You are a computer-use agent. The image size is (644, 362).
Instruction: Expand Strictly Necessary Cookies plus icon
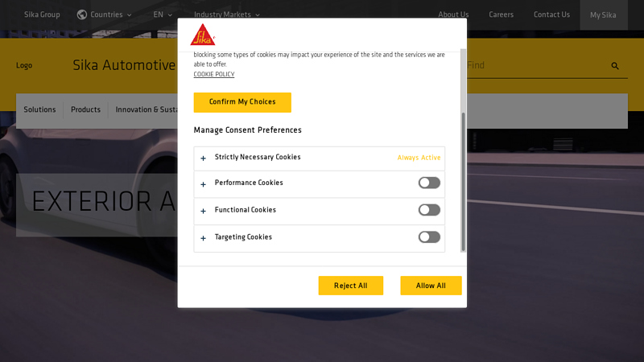tap(204, 158)
